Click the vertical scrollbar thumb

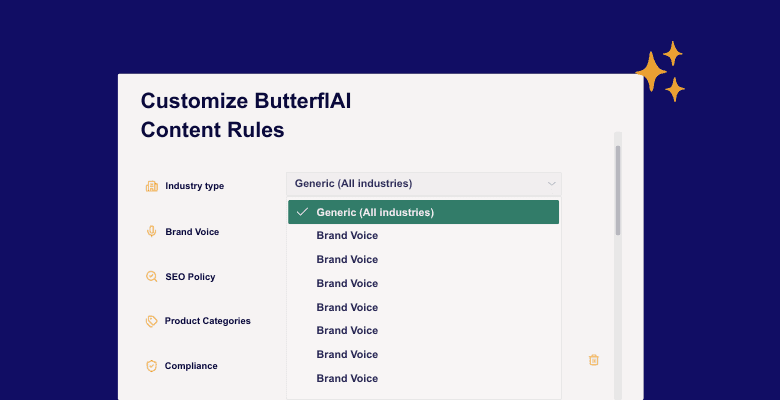(618, 190)
